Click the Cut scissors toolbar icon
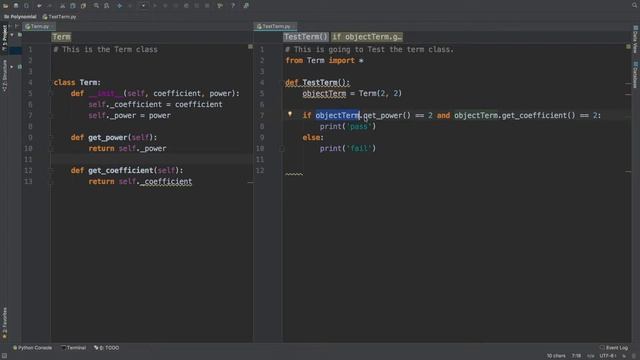Image resolution: width=640 pixels, height=360 pixels. pos(62,6)
